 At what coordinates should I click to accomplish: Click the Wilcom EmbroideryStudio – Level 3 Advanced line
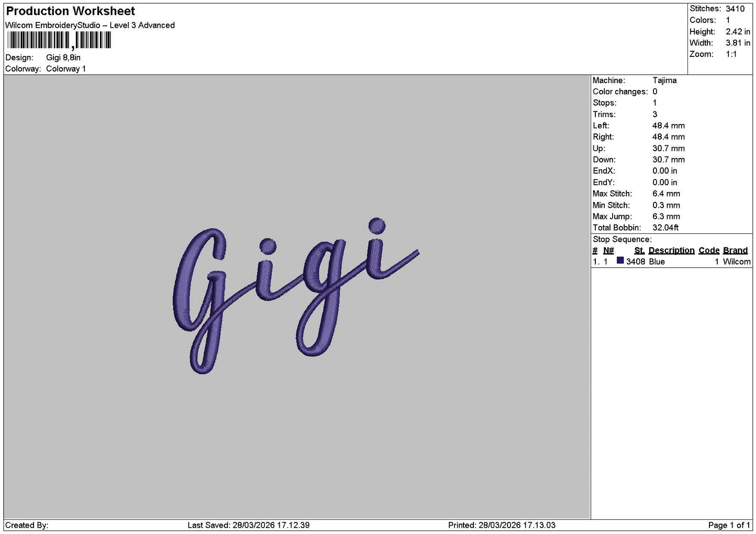tap(90, 25)
